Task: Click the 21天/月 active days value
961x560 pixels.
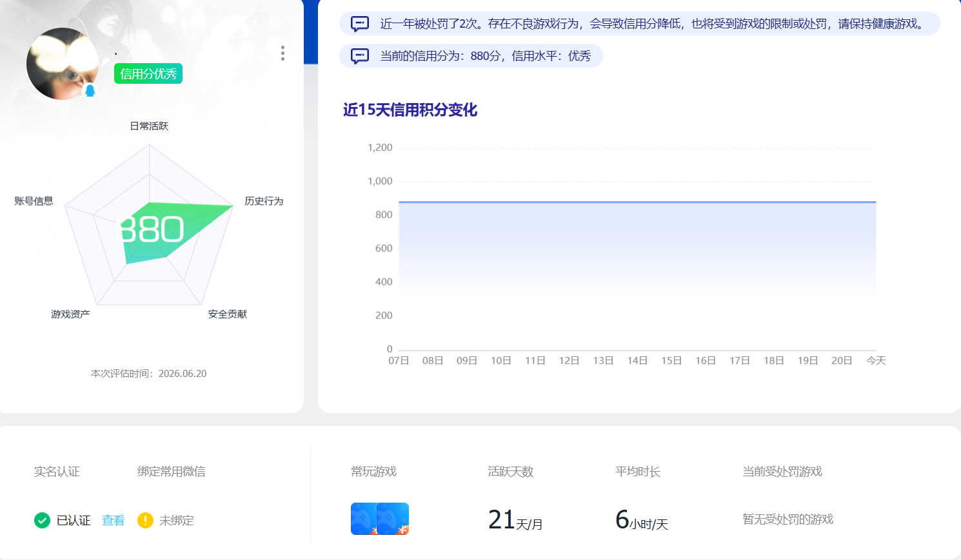Action: click(x=515, y=520)
